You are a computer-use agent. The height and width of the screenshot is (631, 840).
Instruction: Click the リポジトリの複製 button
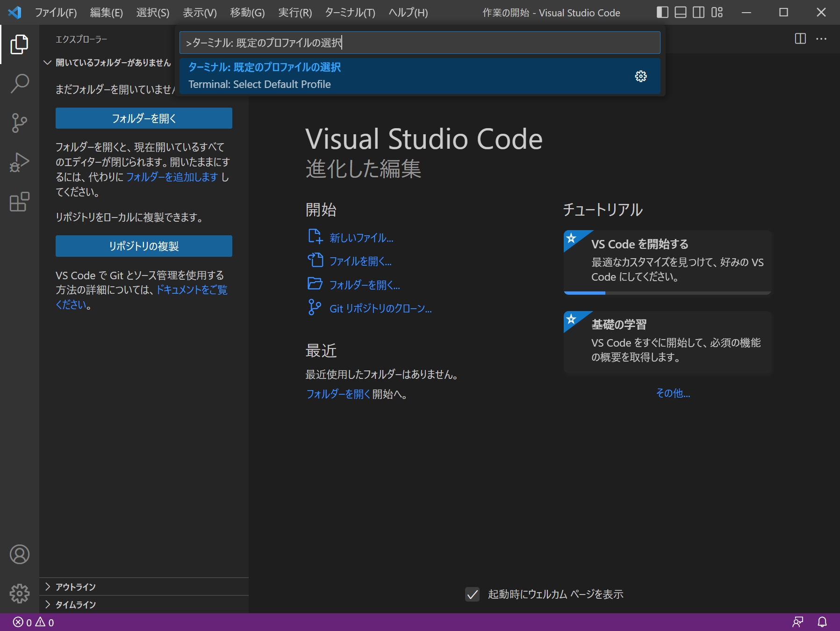pyautogui.click(x=144, y=246)
